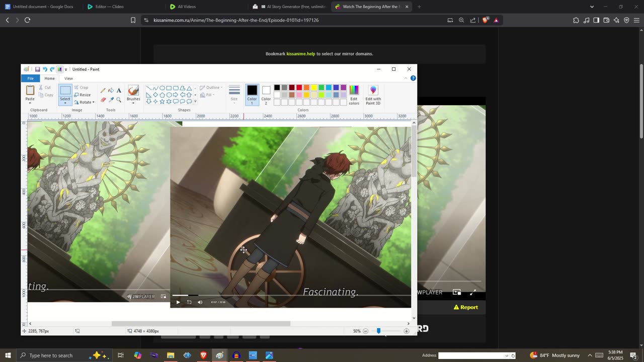Open a new browser tab with plus button
644x362 pixels.
coord(419,7)
